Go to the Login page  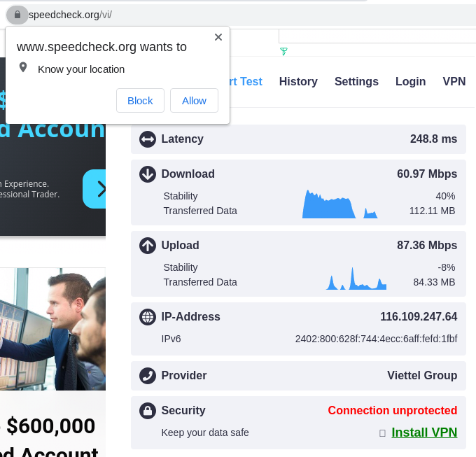point(410,82)
